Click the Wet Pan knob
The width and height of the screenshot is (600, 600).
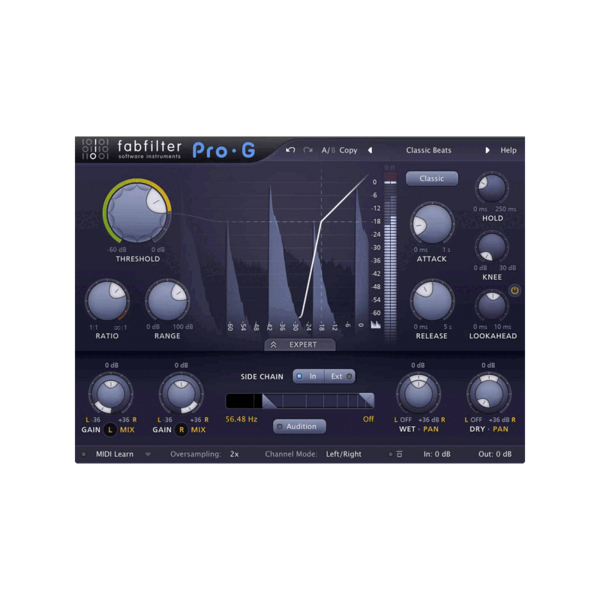(x=418, y=393)
